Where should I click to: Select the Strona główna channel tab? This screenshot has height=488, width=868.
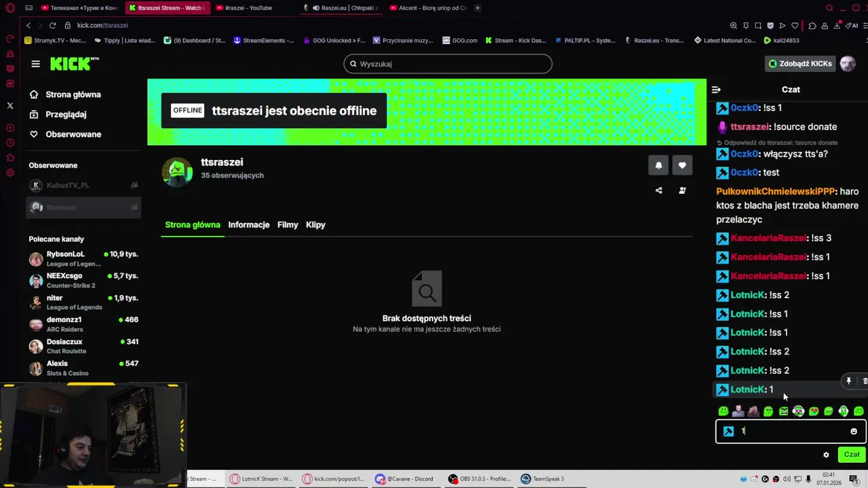[x=193, y=225]
